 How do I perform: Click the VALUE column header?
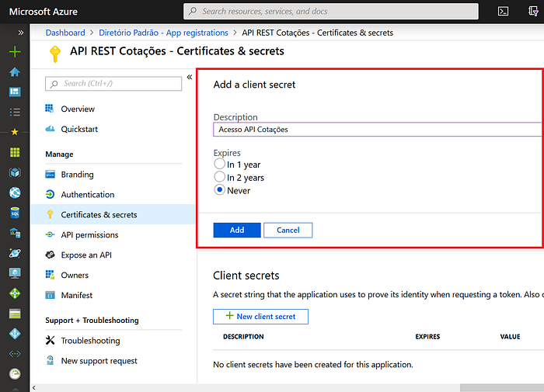(x=510, y=337)
